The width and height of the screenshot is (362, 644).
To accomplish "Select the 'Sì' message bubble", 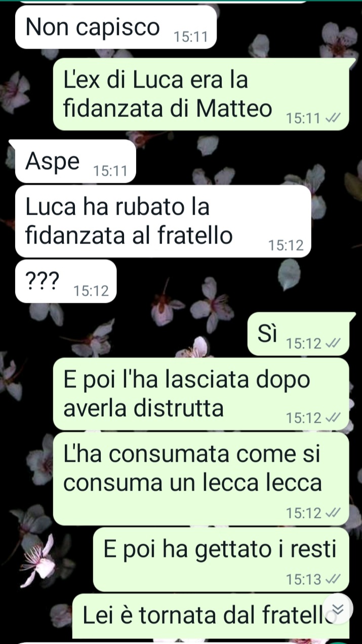I will click(298, 334).
